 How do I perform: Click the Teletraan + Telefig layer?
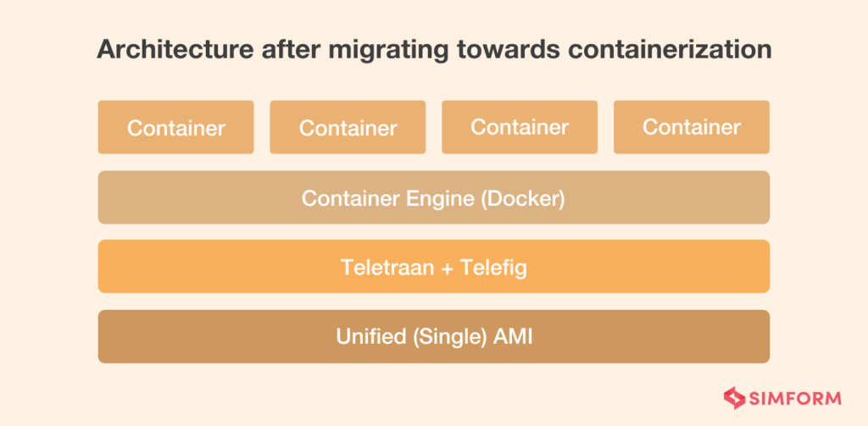(433, 268)
